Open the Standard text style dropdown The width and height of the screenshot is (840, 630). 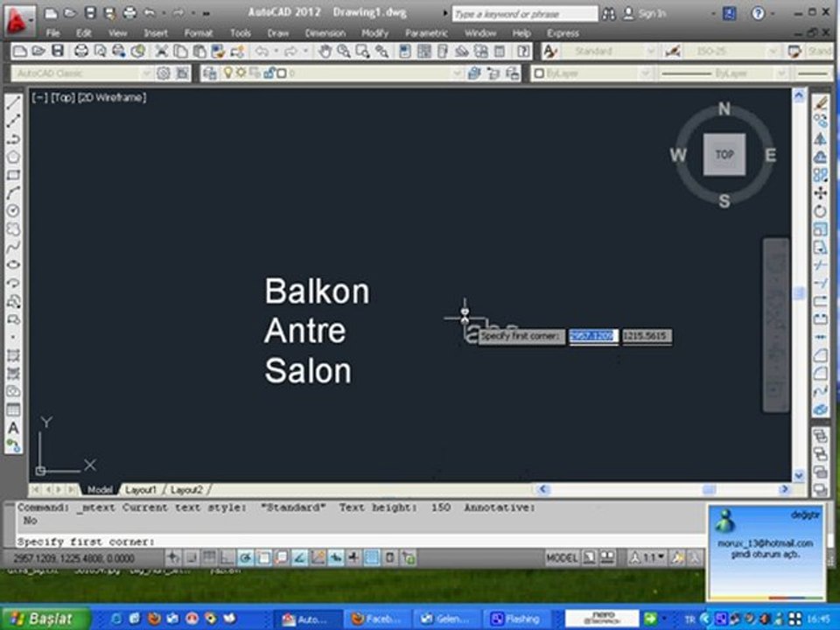pyautogui.click(x=651, y=52)
